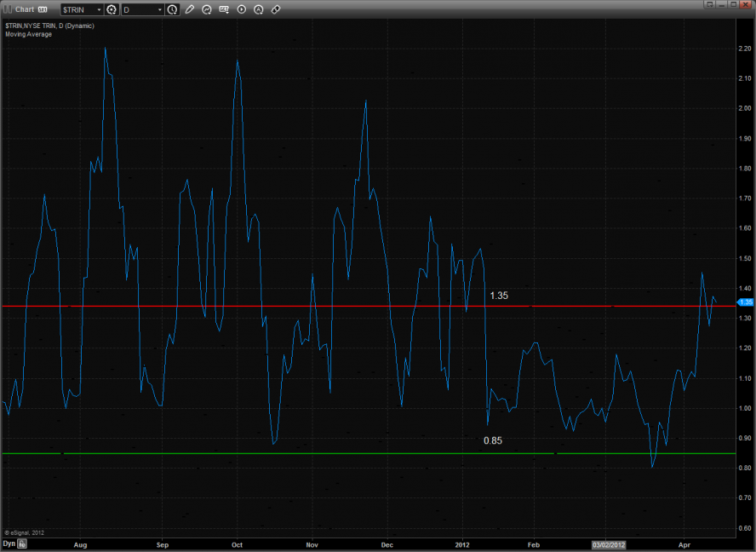Screen dimensions: 756x552
Task: Select the pencil drawing tool
Action: (x=190, y=9)
